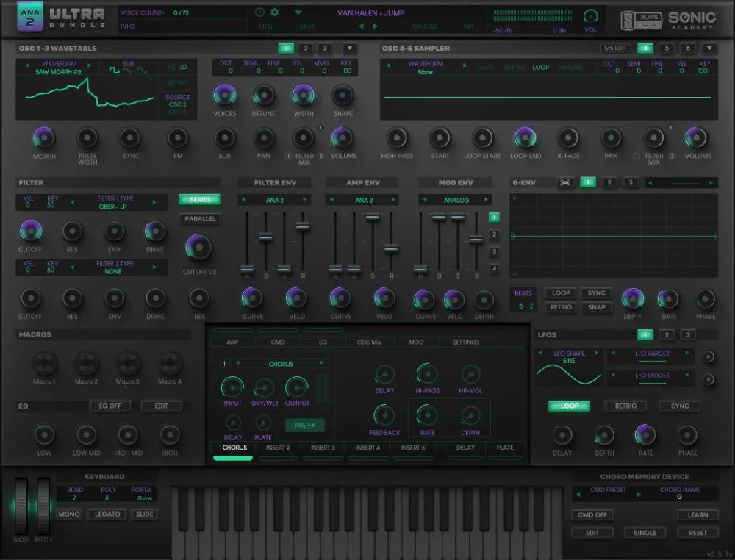Enable SNAP in the G-ENV section
This screenshot has width=735, height=560.
point(597,307)
